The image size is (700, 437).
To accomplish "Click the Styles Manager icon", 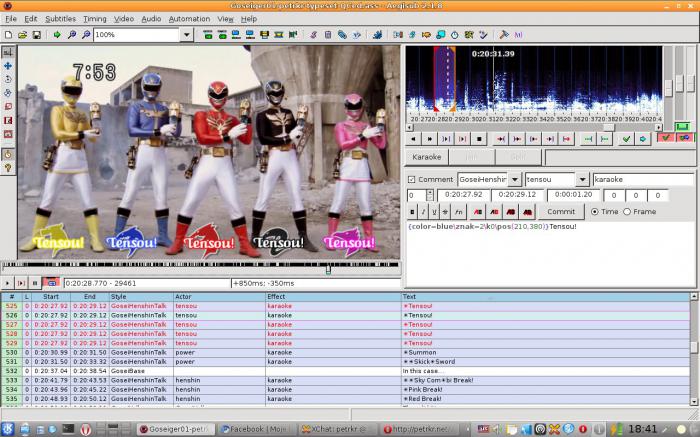I will coord(313,34).
